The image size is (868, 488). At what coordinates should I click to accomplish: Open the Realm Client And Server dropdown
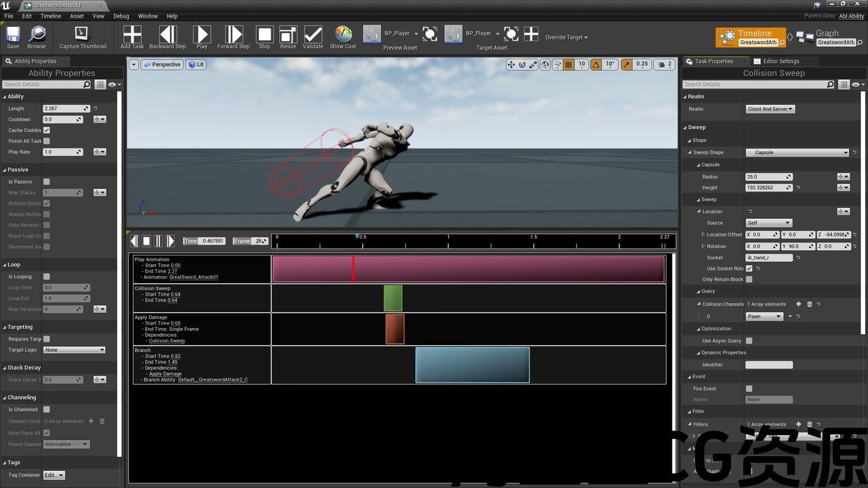pos(770,109)
